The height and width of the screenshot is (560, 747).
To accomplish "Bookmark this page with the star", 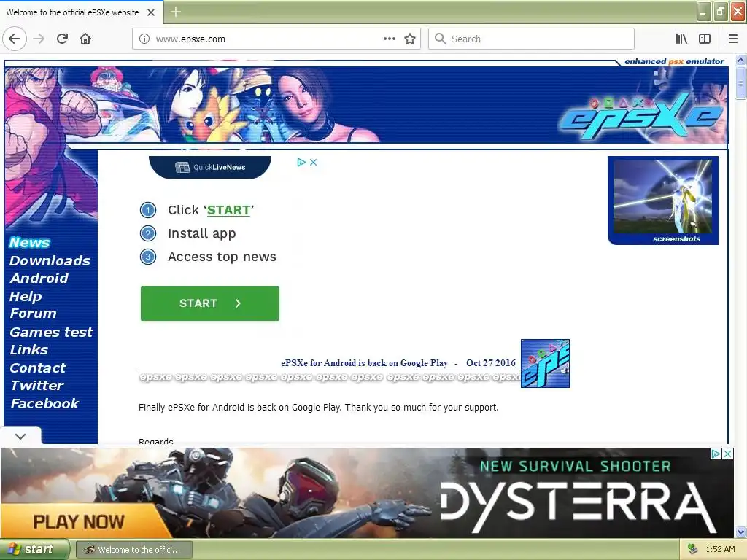I will pos(410,39).
